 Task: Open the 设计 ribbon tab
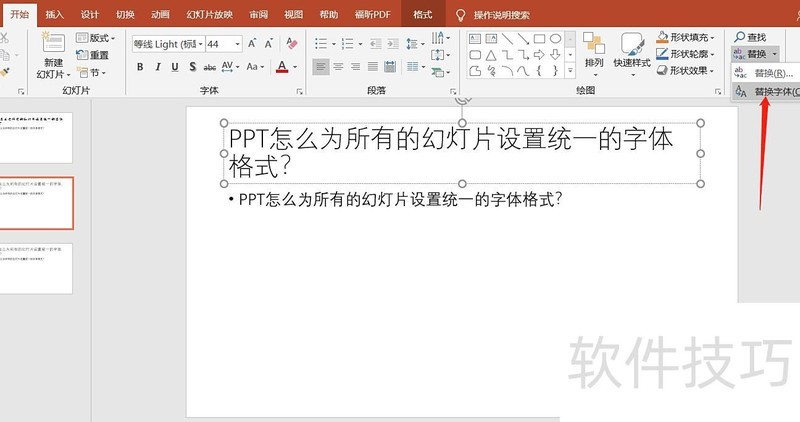(x=90, y=15)
